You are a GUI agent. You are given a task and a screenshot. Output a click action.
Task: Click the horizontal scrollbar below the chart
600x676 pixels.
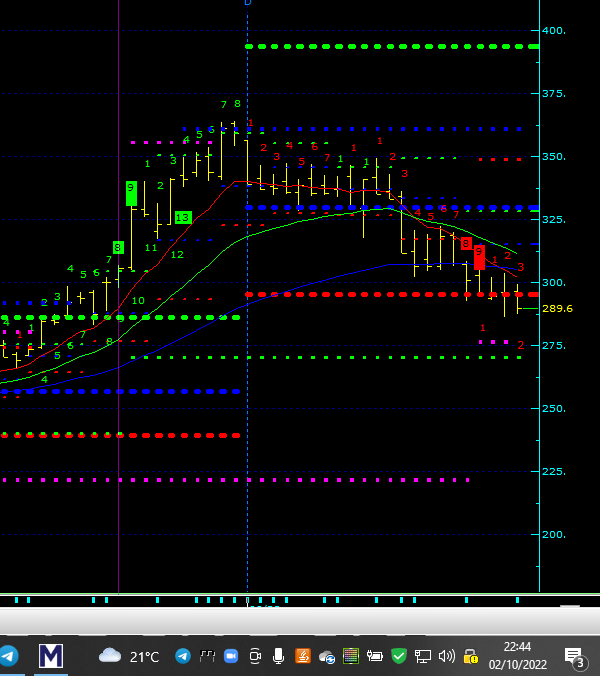[x=300, y=621]
